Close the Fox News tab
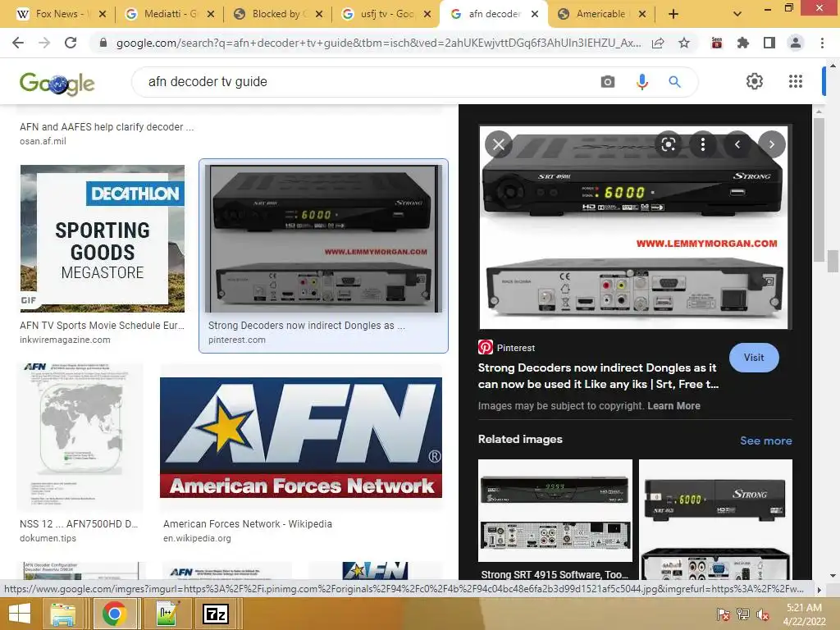This screenshot has height=630, width=840. click(103, 14)
